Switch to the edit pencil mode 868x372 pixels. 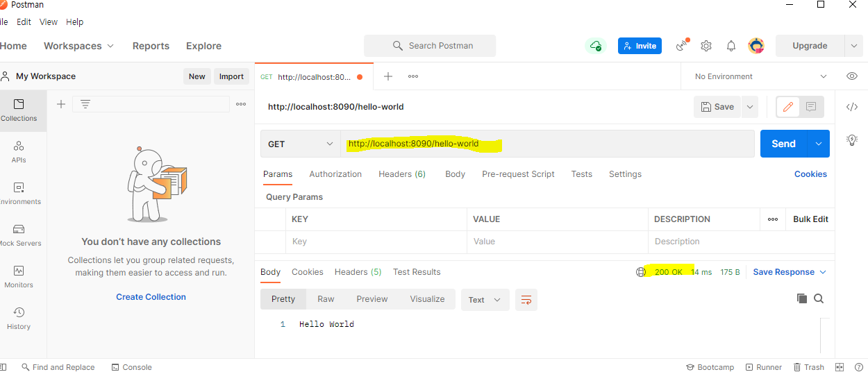pyautogui.click(x=788, y=107)
